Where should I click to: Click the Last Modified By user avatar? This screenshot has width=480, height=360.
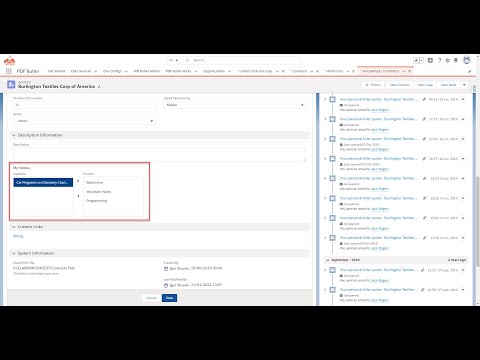166,285
